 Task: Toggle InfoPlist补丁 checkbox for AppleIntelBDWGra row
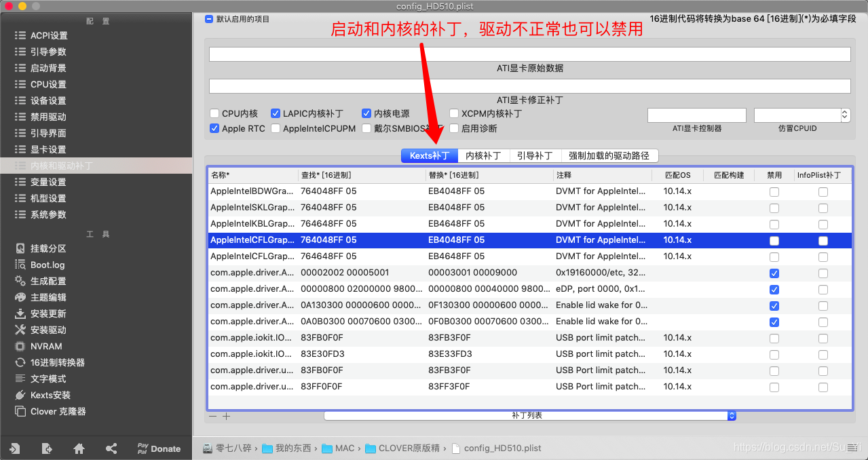[823, 191]
